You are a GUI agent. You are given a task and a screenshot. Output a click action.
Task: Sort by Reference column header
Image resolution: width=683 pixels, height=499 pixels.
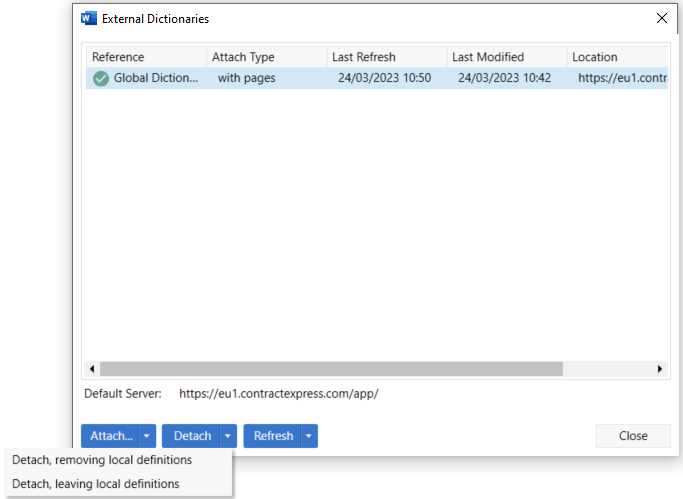point(146,57)
